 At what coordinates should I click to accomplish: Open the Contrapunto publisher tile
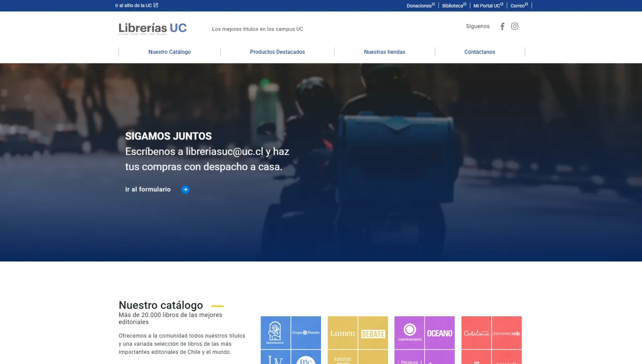[x=409, y=333]
